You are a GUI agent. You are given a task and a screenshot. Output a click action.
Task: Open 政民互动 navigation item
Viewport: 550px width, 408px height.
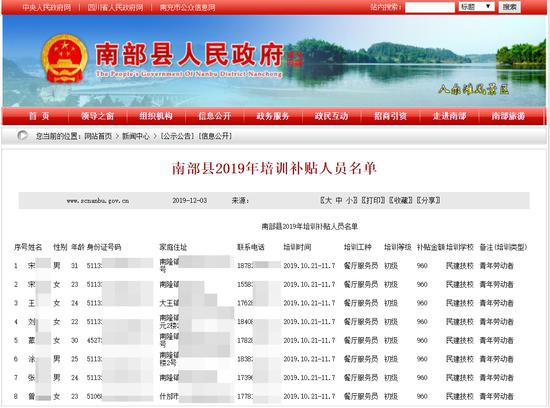point(331,116)
